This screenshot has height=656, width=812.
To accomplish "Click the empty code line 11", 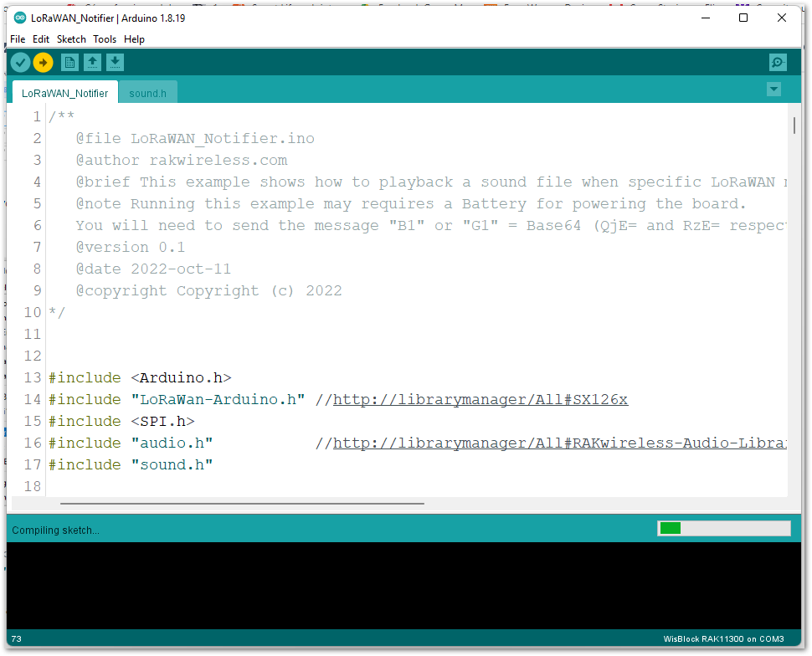I will click(417, 335).
